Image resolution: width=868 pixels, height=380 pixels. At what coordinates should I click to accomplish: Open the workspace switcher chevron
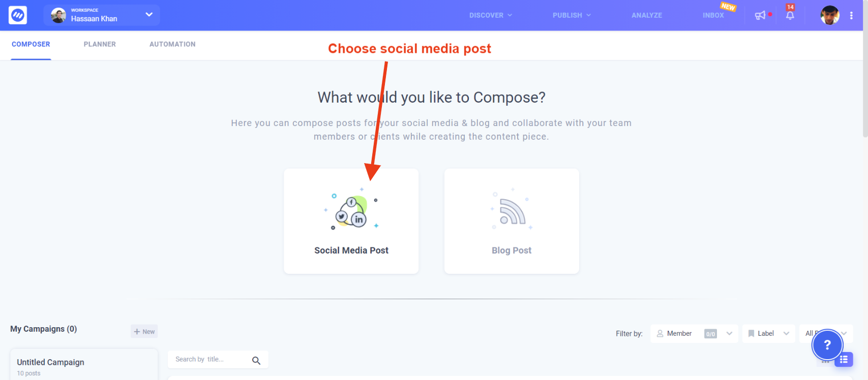(x=148, y=15)
